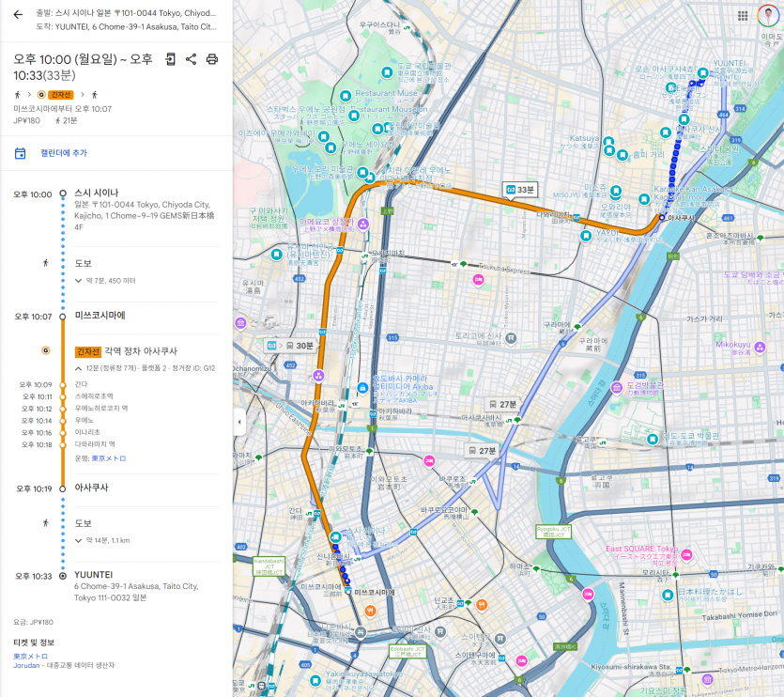Screen dimensions: 784x697
Task: Share this transit route
Action: (191, 59)
